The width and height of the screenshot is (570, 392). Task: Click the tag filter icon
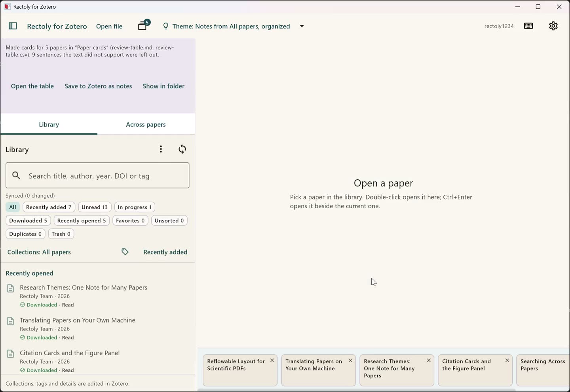click(x=125, y=252)
